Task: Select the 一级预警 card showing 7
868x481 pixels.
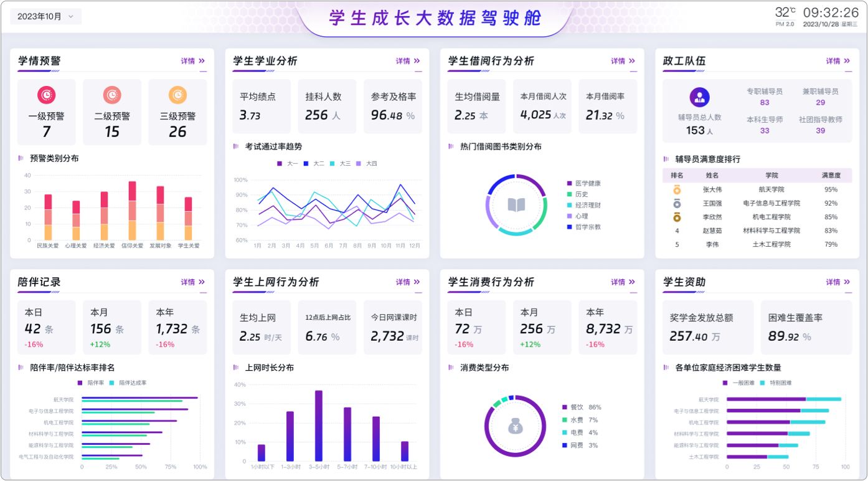Action: 47,112
